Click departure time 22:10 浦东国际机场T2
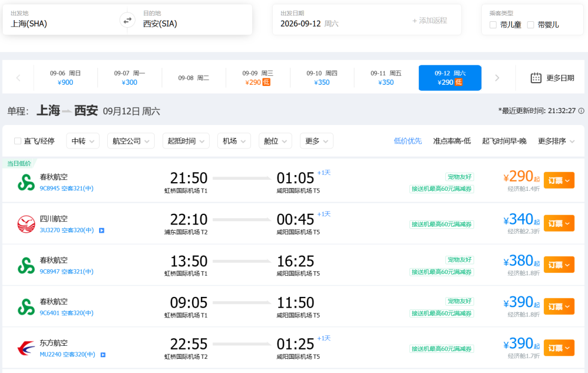 [186, 223]
